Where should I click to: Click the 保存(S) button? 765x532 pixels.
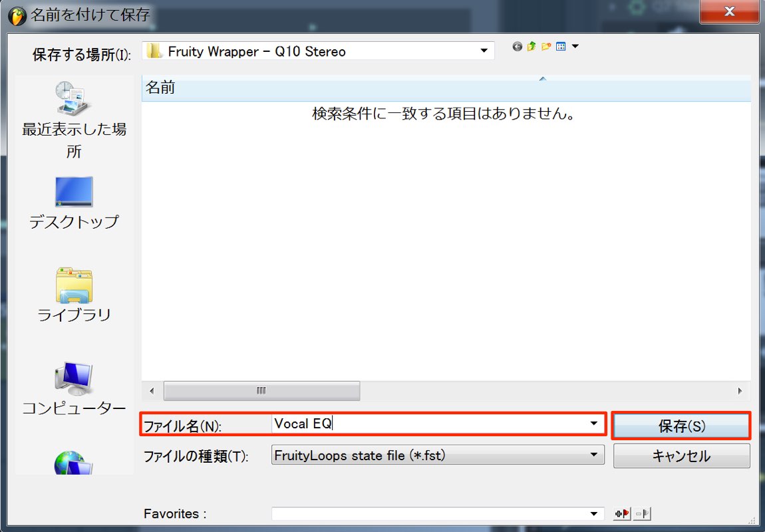point(681,426)
